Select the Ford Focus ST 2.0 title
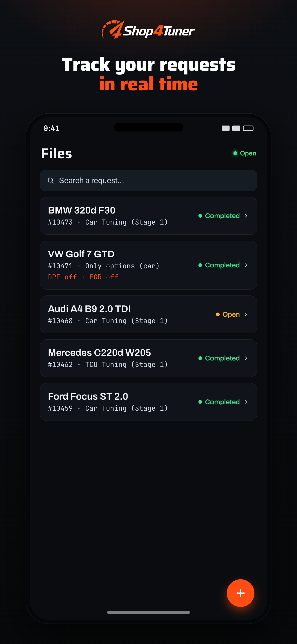The height and width of the screenshot is (644, 297). [x=88, y=396]
